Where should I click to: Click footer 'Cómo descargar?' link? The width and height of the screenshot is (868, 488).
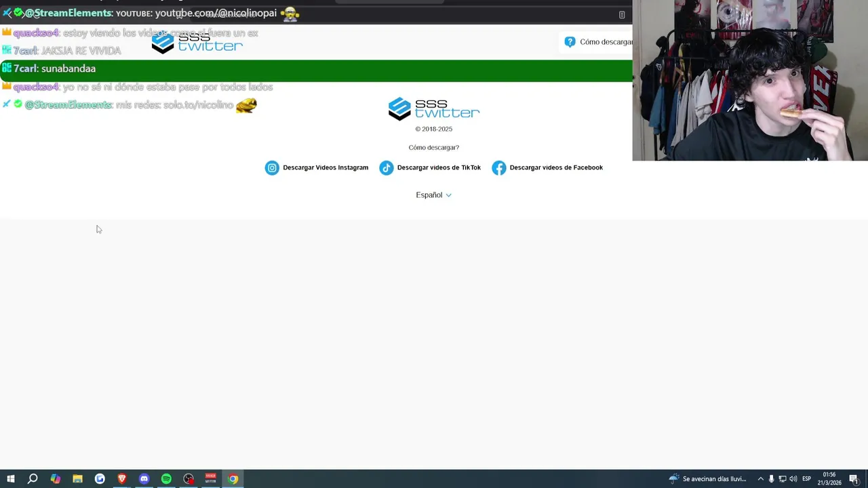click(x=434, y=147)
